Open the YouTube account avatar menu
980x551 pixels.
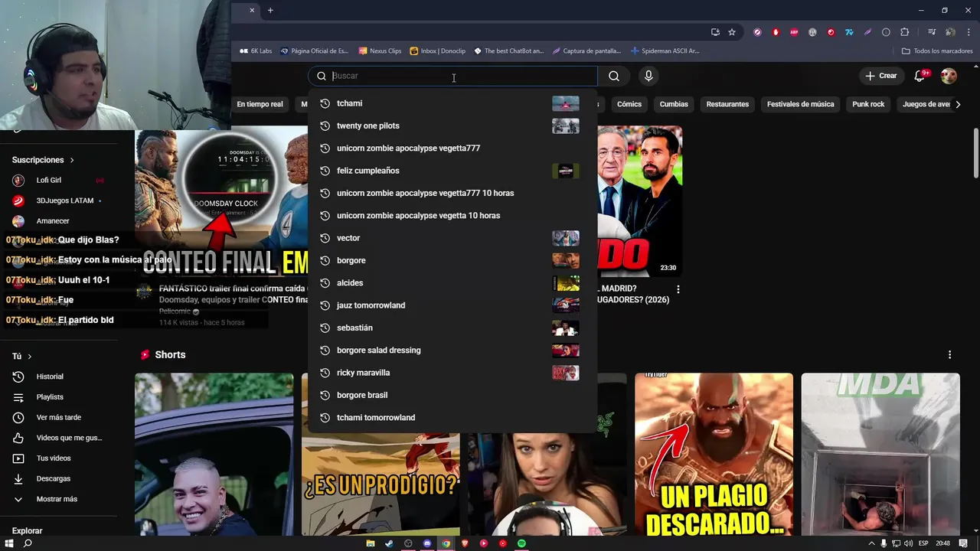tap(949, 76)
